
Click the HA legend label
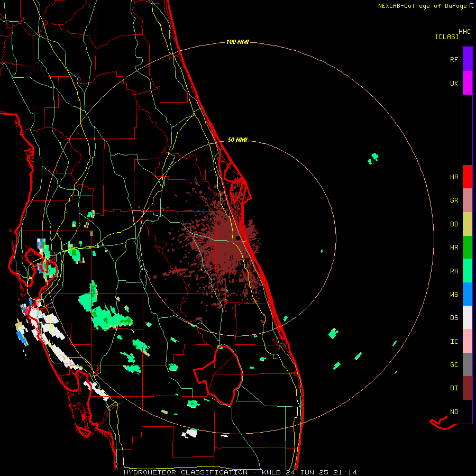(454, 177)
